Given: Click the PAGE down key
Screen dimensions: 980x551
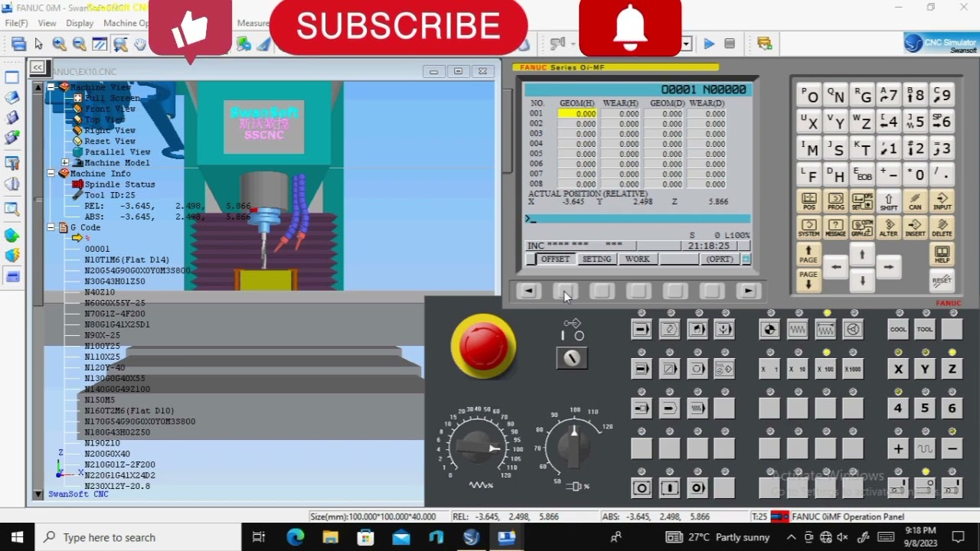Looking at the screenshot, I should click(x=809, y=280).
